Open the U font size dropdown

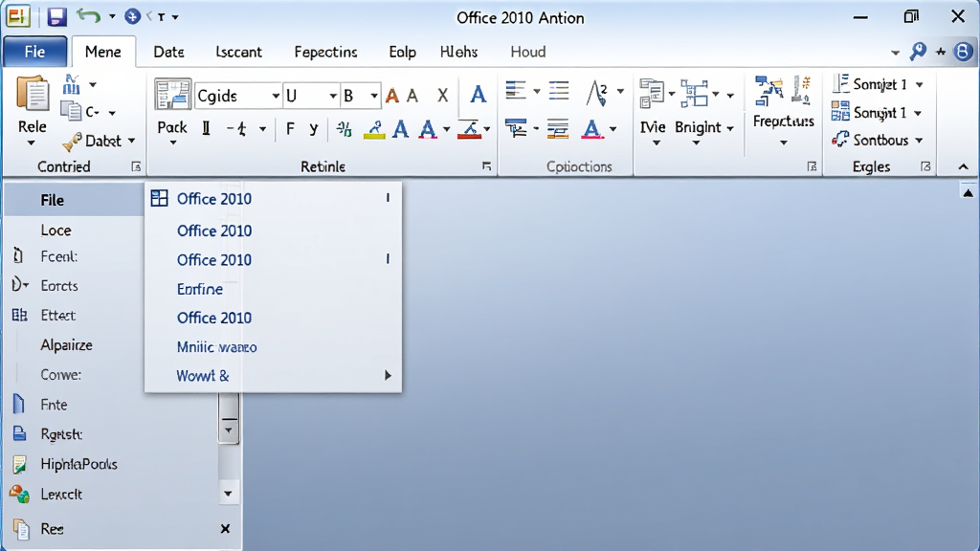(332, 96)
